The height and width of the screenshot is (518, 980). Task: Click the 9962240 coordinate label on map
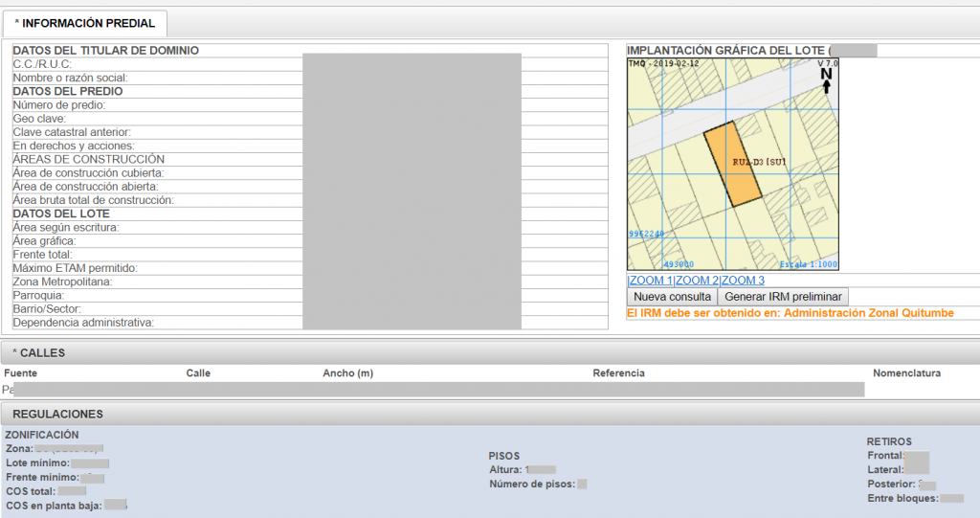pos(647,234)
